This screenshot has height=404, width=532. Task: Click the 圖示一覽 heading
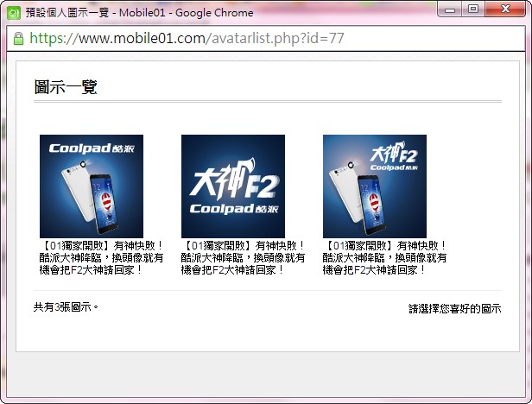coord(66,87)
